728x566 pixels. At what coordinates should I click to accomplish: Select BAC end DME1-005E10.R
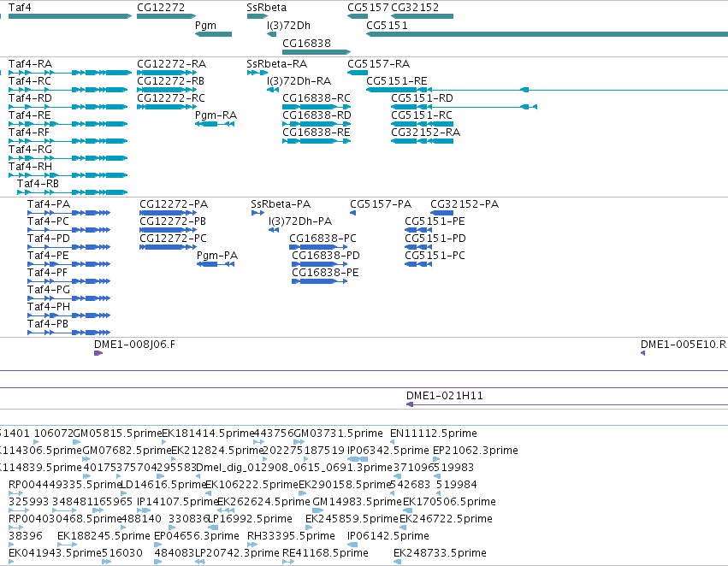pyautogui.click(x=642, y=353)
